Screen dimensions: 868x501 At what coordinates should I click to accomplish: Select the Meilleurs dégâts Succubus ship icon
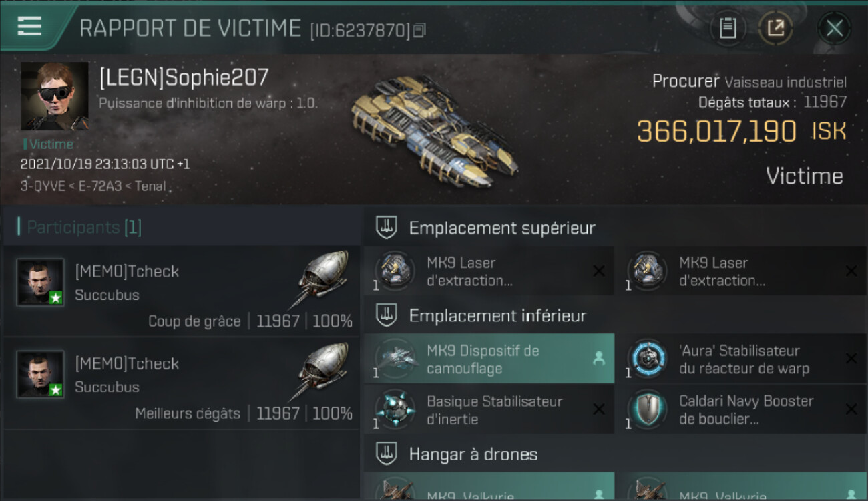click(322, 373)
